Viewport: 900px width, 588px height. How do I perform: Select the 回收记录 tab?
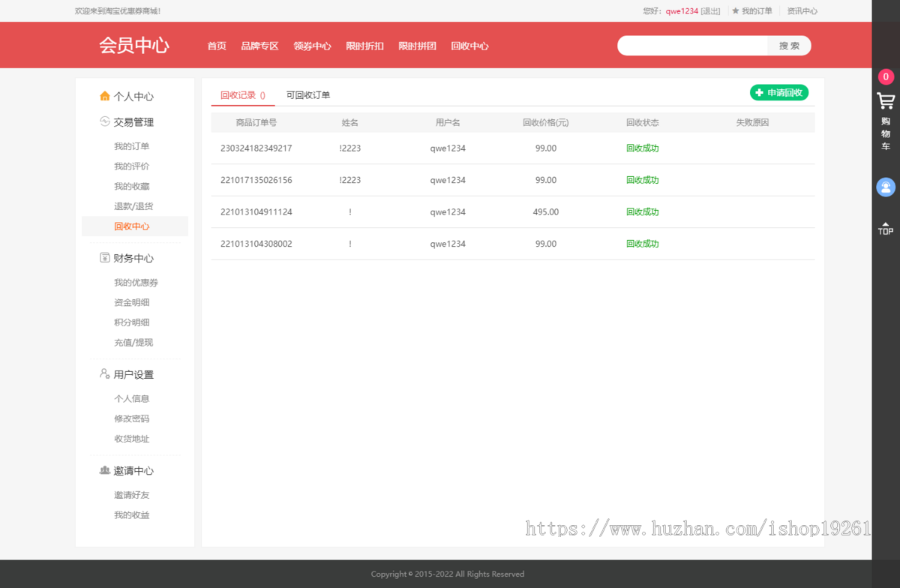[242, 95]
